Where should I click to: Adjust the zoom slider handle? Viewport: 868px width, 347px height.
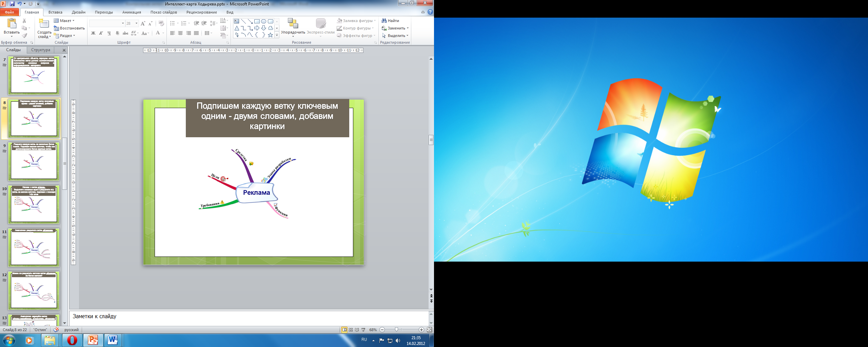[x=396, y=330]
